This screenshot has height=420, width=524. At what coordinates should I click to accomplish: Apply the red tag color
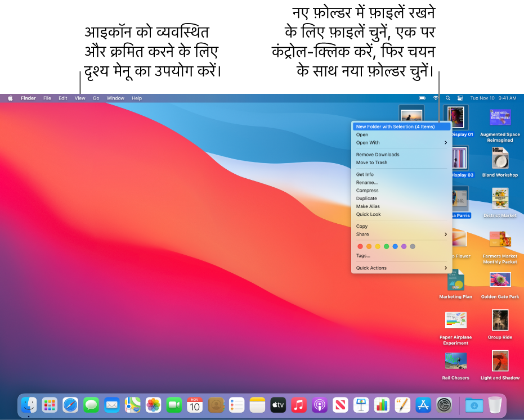pyautogui.click(x=360, y=246)
